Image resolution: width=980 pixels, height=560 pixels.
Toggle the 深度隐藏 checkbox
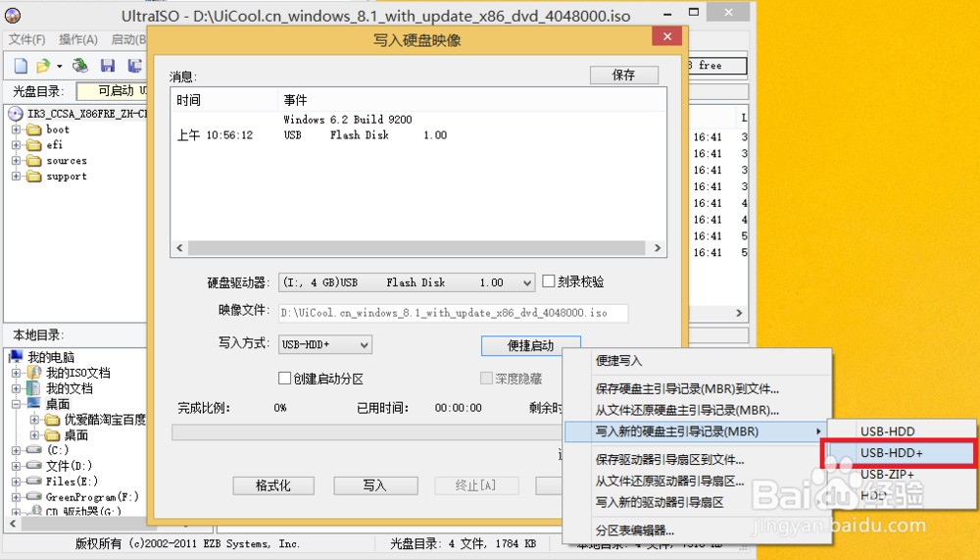click(486, 378)
